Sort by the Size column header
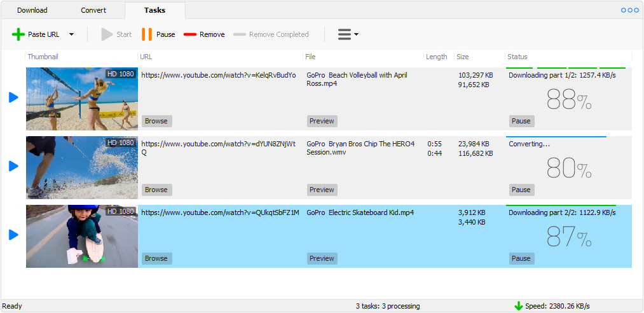The image size is (644, 313). 463,57
